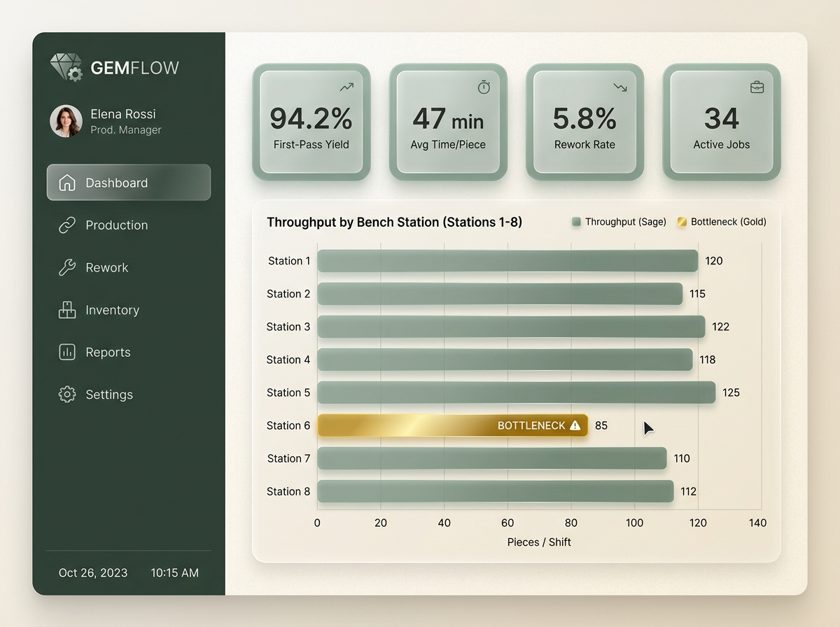This screenshot has width=840, height=627.
Task: Click the downward trend arrow on Rework Rate
Action: [x=620, y=87]
